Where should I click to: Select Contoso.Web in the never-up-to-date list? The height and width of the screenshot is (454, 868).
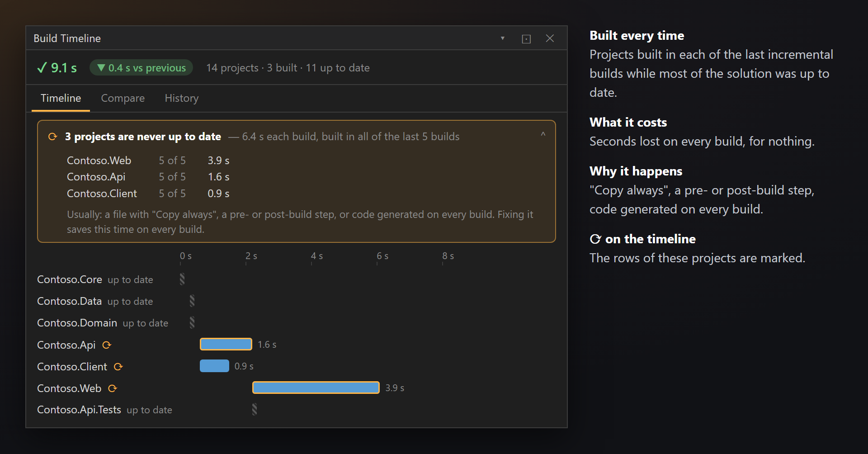coord(99,161)
